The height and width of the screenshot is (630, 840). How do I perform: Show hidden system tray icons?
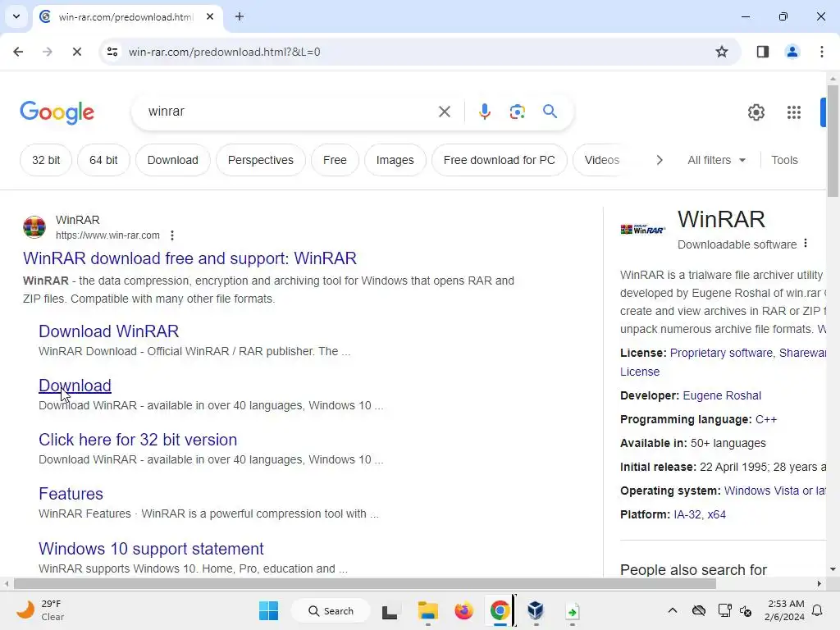tap(673, 610)
